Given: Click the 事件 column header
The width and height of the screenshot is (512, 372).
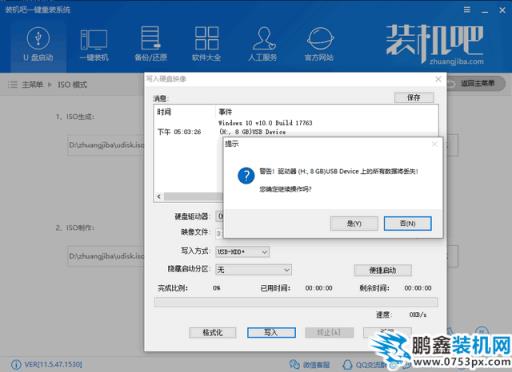Looking at the screenshot, I should tap(225, 112).
